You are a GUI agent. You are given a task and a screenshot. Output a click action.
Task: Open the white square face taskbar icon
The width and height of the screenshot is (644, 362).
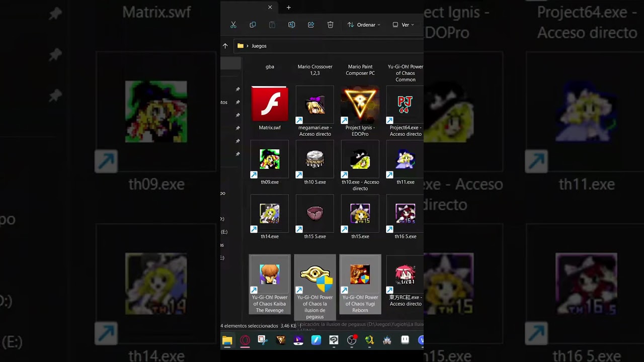coord(405,340)
